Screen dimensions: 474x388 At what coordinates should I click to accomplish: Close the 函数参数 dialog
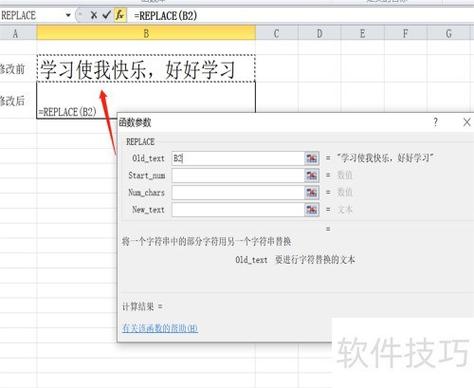(x=467, y=122)
